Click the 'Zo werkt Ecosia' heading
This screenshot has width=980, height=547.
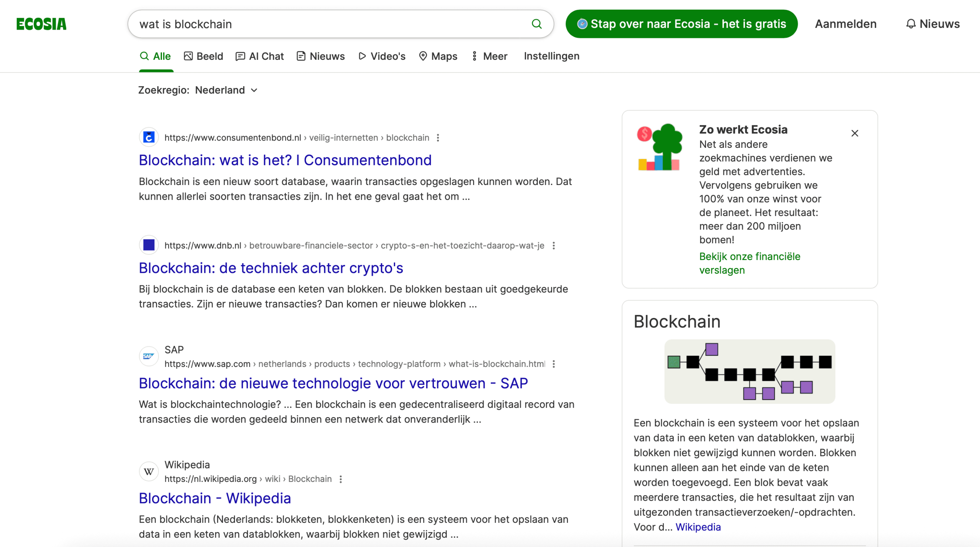tap(743, 129)
